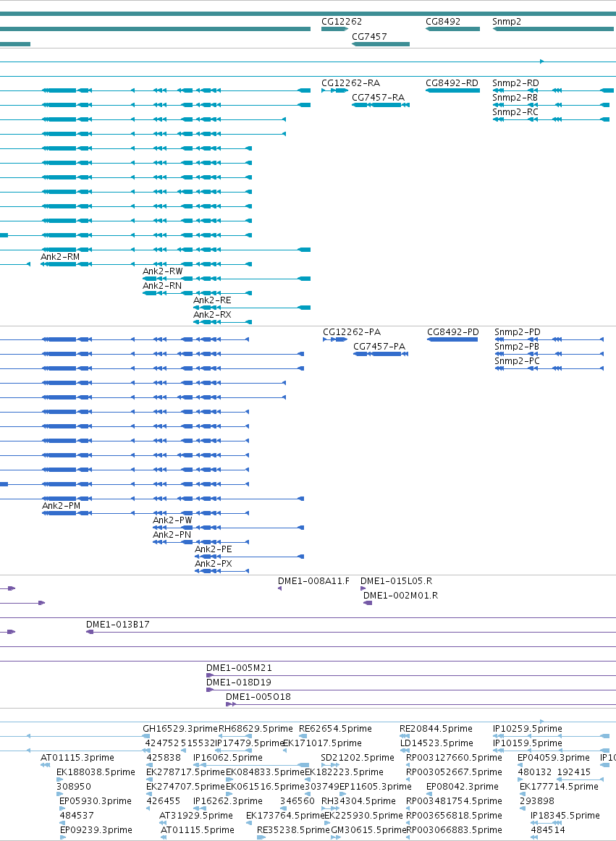The image size is (616, 841).
Task: Select the CG12262 gene feature
Action: click(335, 29)
